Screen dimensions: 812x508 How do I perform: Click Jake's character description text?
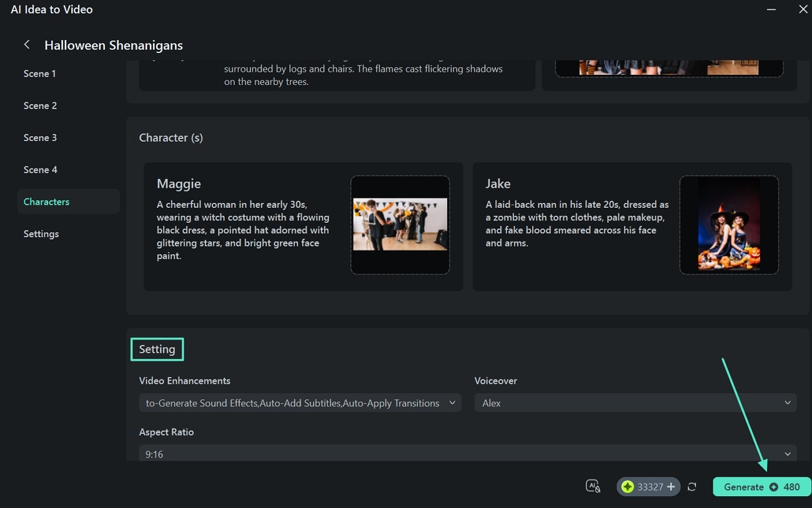(577, 224)
